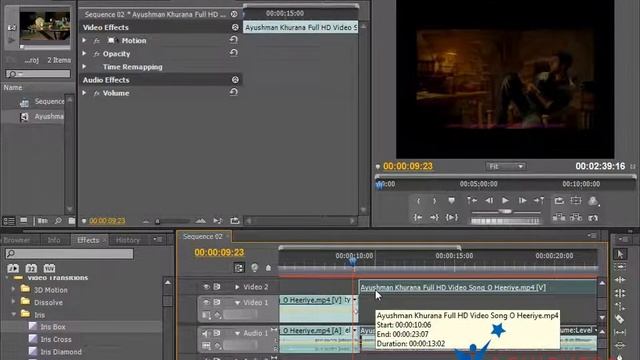Toggle Loop playback in Program monitor
The width and height of the screenshot is (640, 360).
pos(559,200)
